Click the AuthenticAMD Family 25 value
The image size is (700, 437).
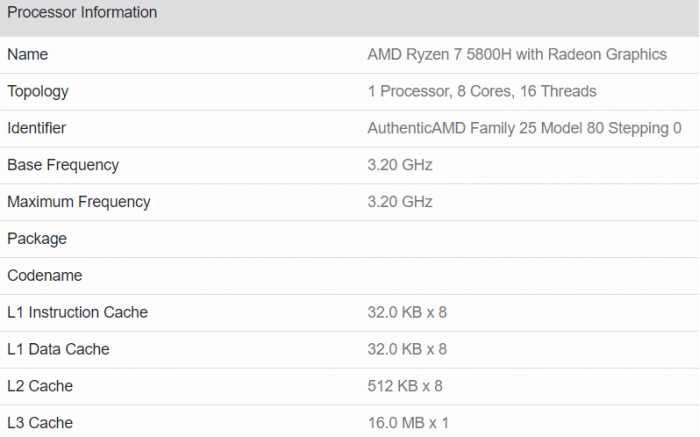(x=524, y=129)
